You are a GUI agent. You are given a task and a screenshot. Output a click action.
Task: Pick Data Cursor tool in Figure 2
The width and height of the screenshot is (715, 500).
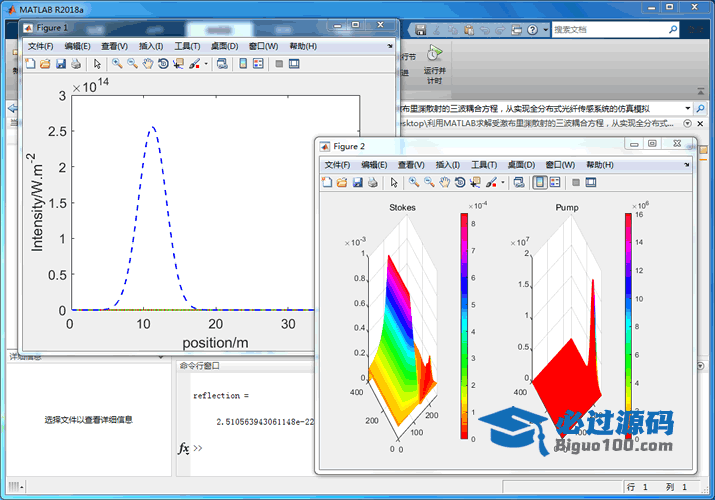point(475,182)
